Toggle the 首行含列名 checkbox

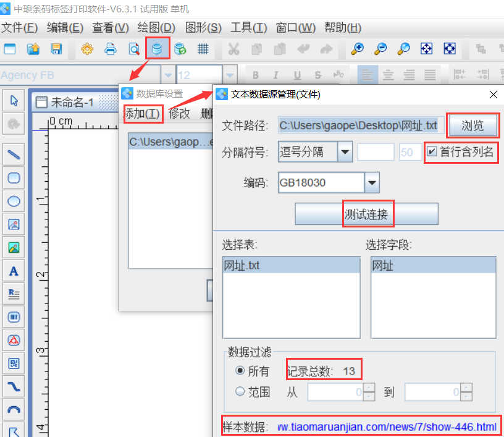432,152
